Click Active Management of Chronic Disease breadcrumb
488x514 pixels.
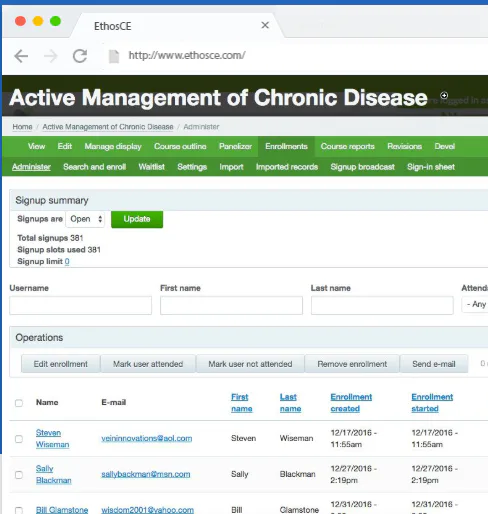click(x=108, y=127)
